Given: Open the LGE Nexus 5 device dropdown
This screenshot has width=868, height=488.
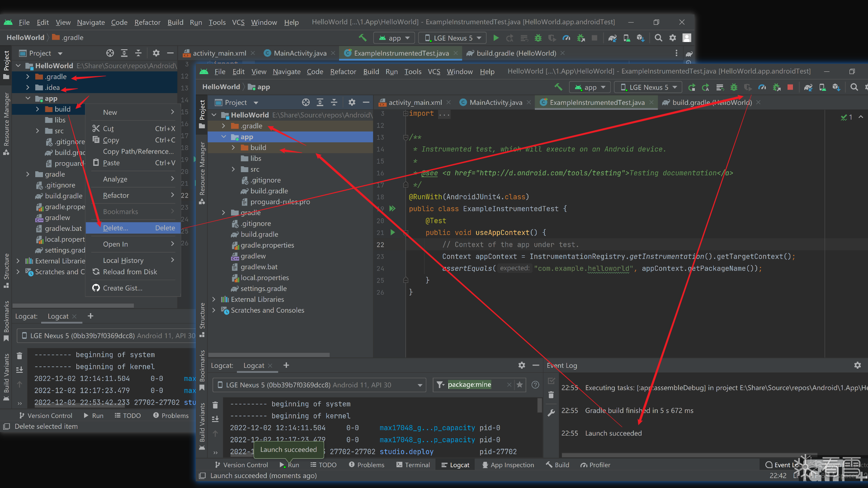Looking at the screenshot, I should [x=648, y=87].
